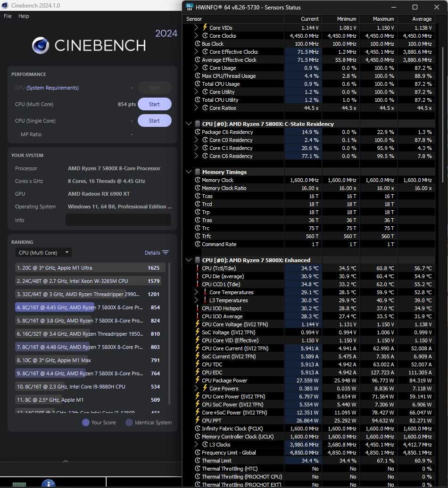Click the lightning icon beside CPU PPT
448x488 pixels.
pyautogui.click(x=198, y=421)
